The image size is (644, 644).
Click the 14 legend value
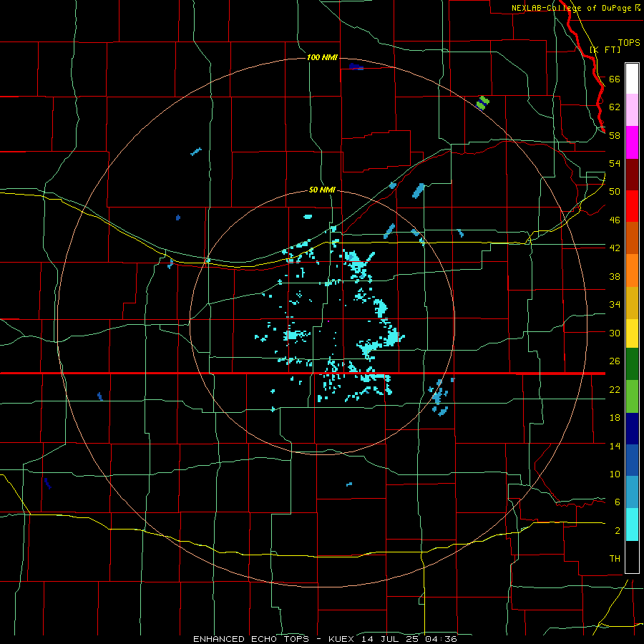[x=615, y=446]
